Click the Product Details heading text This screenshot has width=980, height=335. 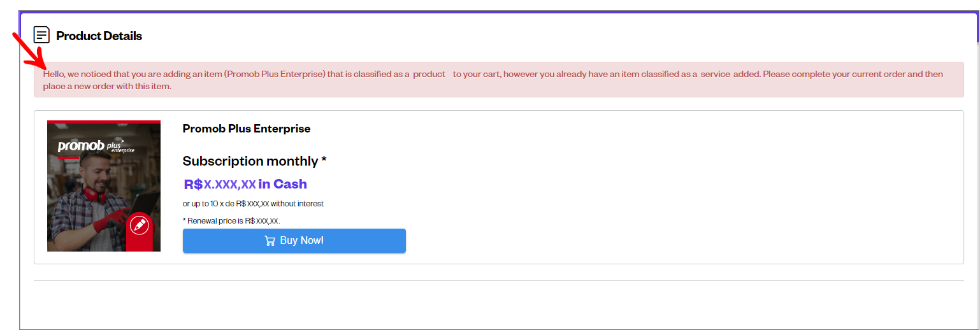point(99,36)
